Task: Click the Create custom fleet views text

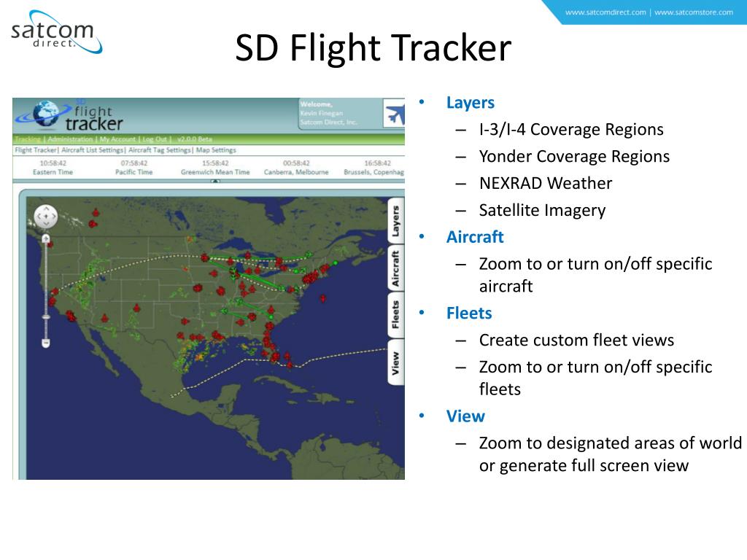Action: point(576,341)
